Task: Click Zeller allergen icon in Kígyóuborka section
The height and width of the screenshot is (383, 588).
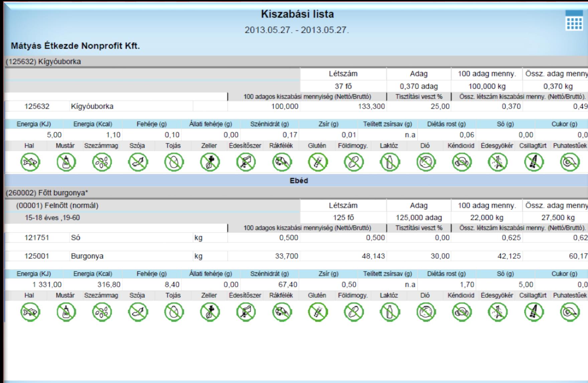Action: [x=210, y=163]
